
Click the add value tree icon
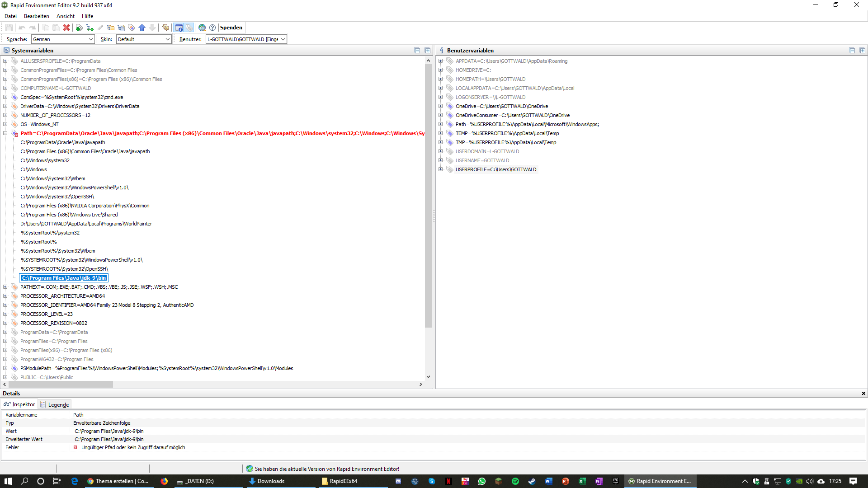pos(90,28)
